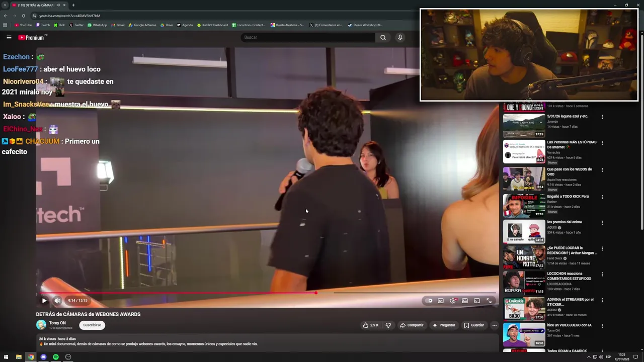Close the 'DETRÁS de CÁMARAS' tab
This screenshot has width=644, height=362.
point(64,5)
